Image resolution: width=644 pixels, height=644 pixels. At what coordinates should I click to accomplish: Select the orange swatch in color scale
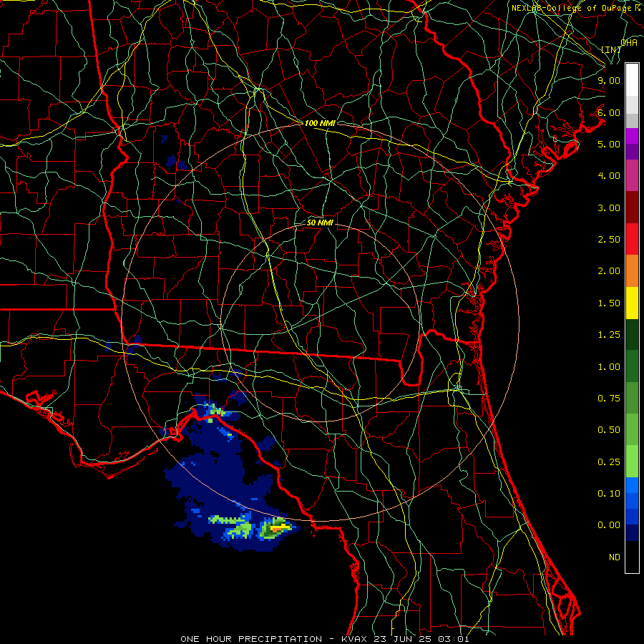point(632,271)
